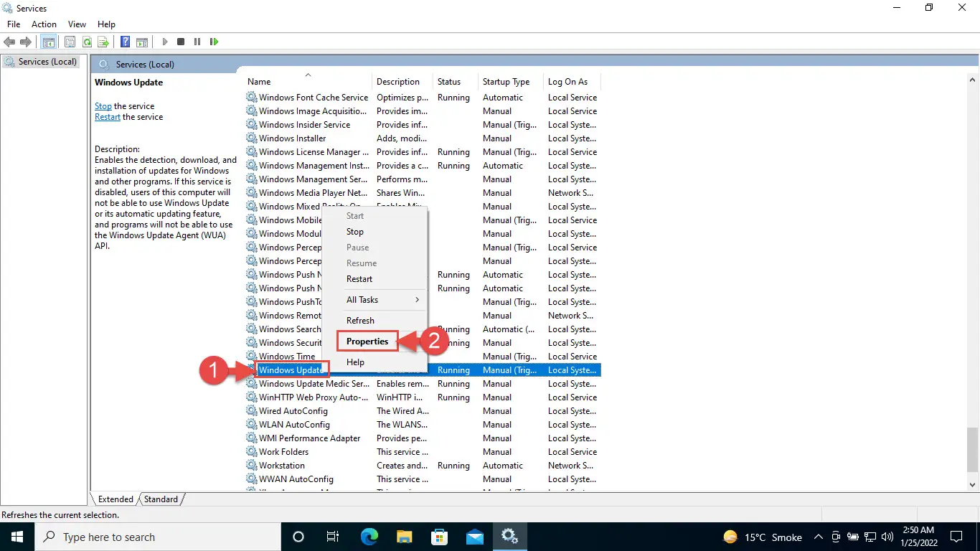
Task: Click the blue question mark Help toolbar icon
Action: point(125,42)
